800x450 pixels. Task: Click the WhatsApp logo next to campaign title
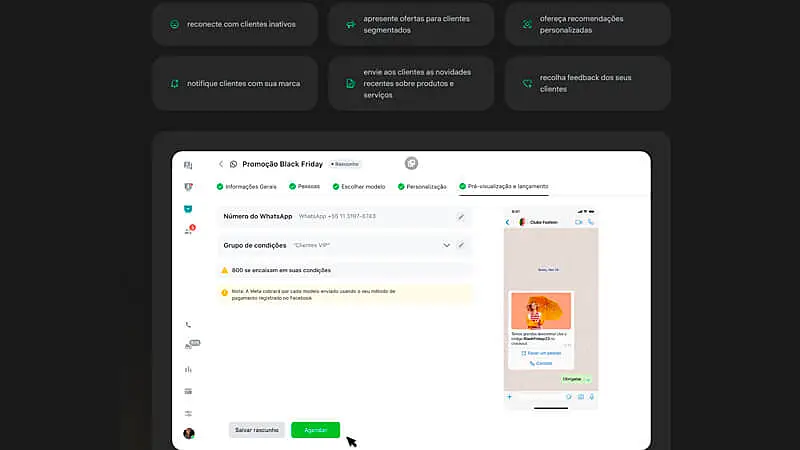click(x=233, y=164)
